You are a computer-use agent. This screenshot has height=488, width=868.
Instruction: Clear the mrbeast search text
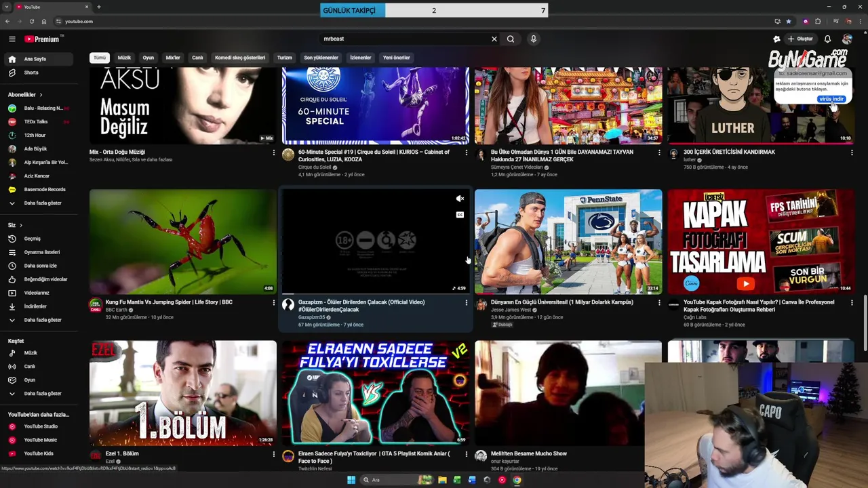click(x=494, y=39)
